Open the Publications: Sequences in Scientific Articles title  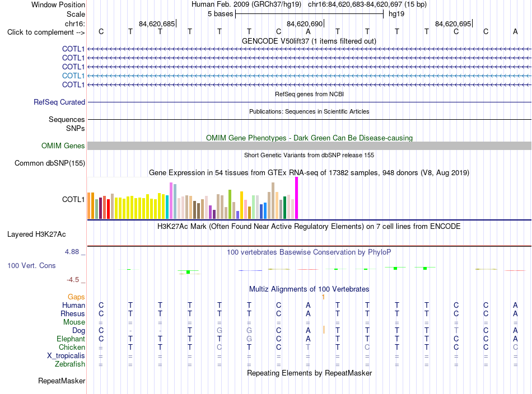click(x=309, y=111)
